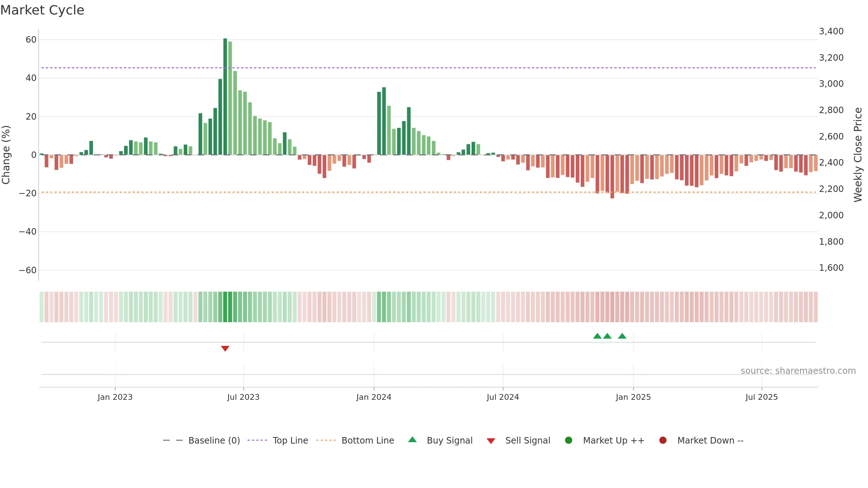Toggle the Market Down -- legend label

710,440
